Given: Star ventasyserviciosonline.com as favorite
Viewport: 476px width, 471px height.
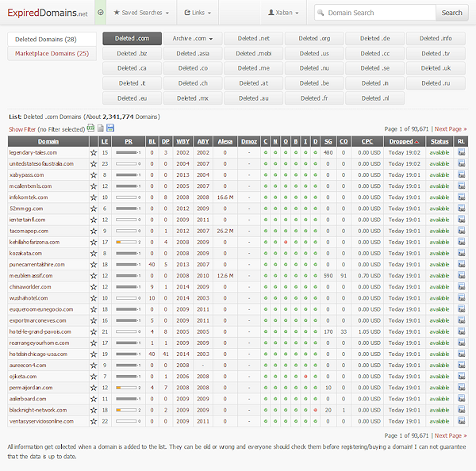Looking at the screenshot, I should pyautogui.click(x=94, y=422).
